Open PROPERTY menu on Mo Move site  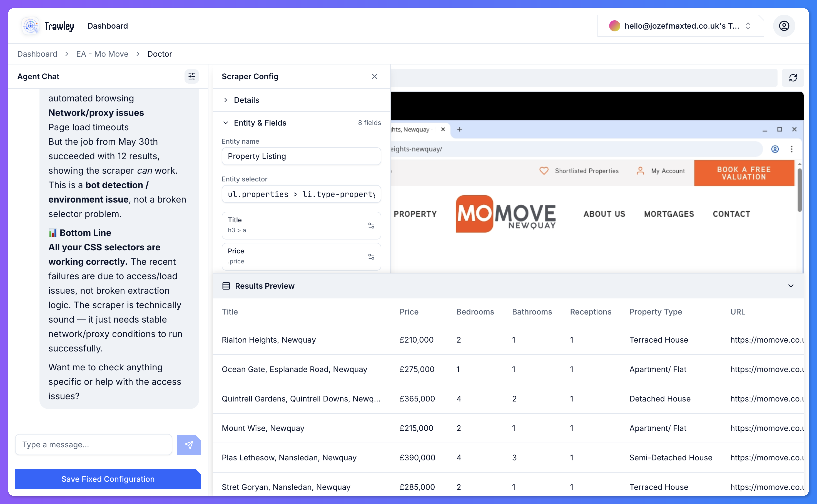tap(415, 214)
